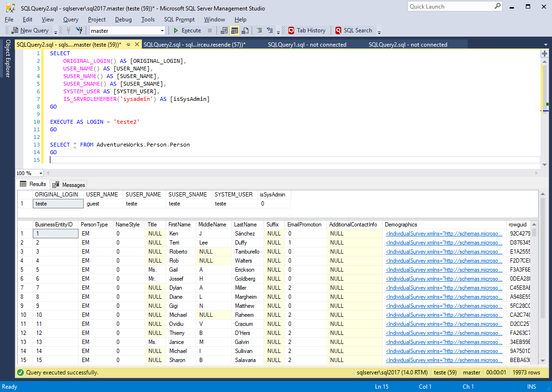
Task: Click the editor horizontal scrollbar right arrow
Action: point(536,173)
